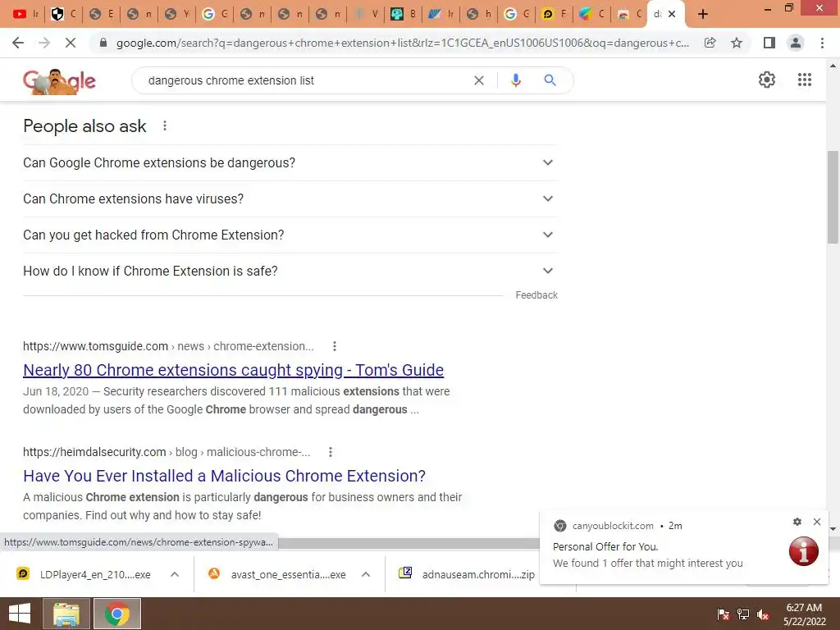Switch to the teal icon 'B' tab
The width and height of the screenshot is (840, 630).
pos(403,14)
